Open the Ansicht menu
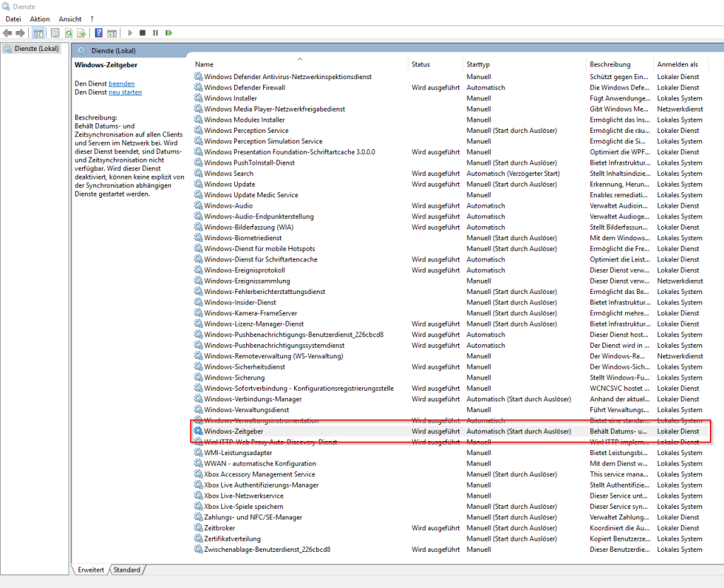 pyautogui.click(x=70, y=19)
